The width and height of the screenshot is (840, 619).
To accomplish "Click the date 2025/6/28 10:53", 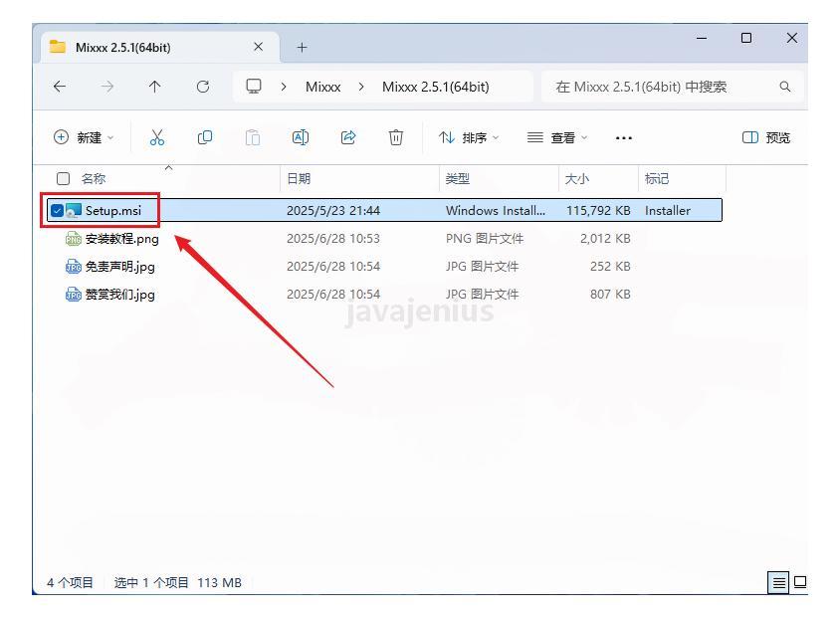I will coord(333,238).
